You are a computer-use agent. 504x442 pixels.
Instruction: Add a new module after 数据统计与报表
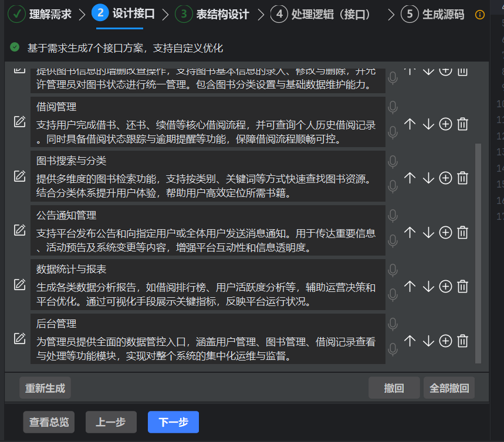445,286
